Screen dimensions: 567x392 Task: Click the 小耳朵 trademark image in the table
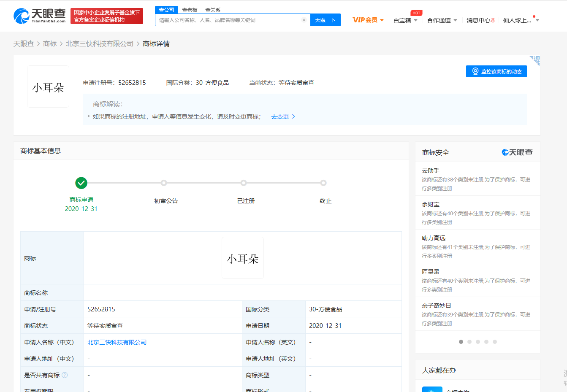click(243, 258)
